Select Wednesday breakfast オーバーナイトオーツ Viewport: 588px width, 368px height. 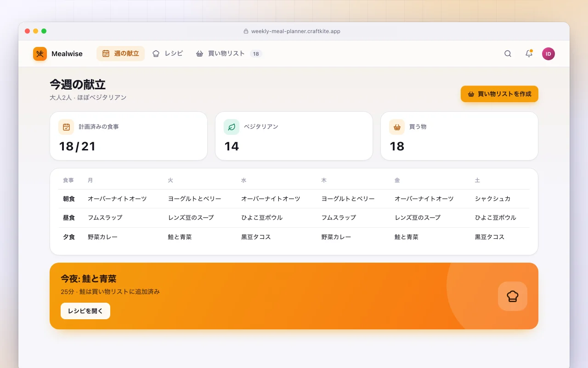271,199
